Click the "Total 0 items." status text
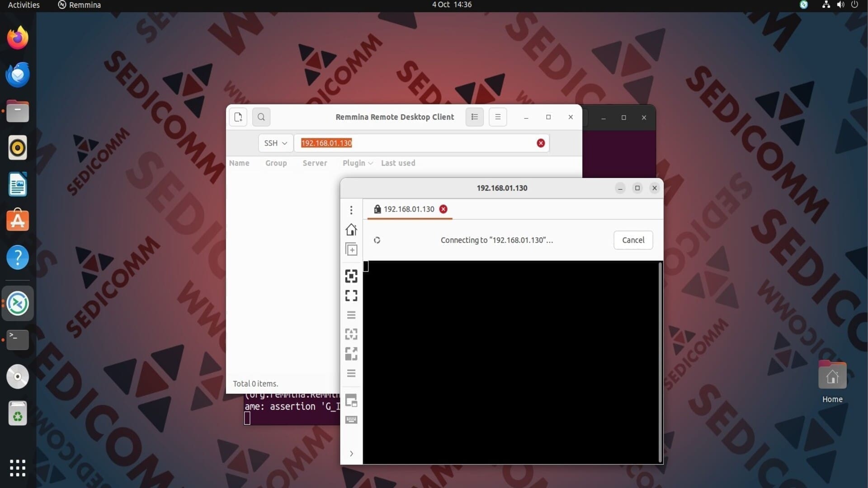This screenshot has width=868, height=488. 255,384
